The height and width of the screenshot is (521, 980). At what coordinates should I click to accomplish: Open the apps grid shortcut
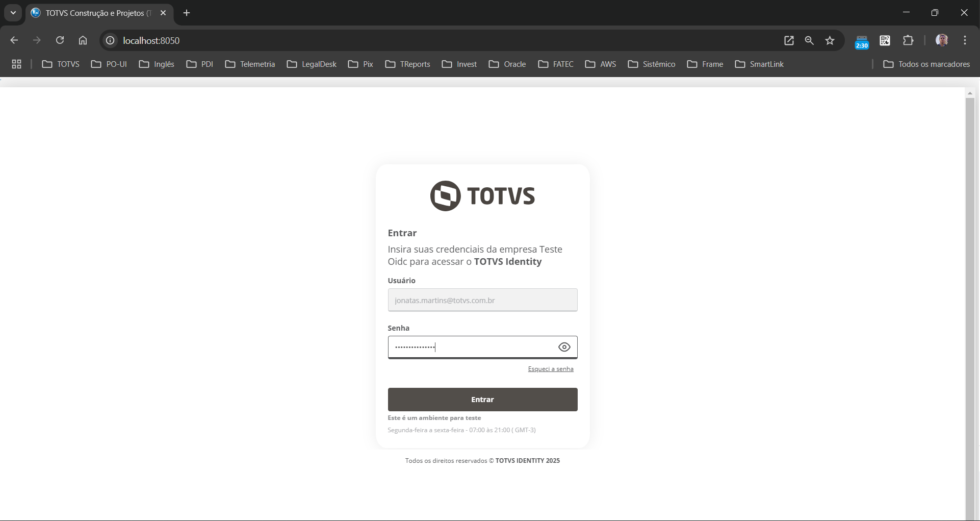click(17, 64)
